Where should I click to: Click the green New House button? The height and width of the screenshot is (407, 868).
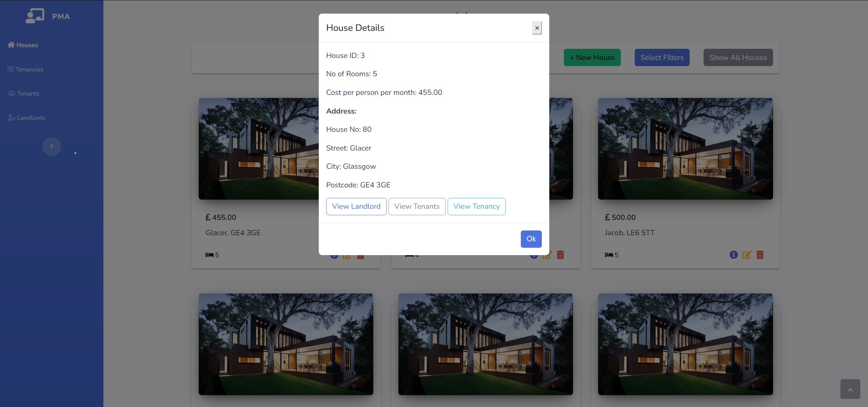[592, 58]
